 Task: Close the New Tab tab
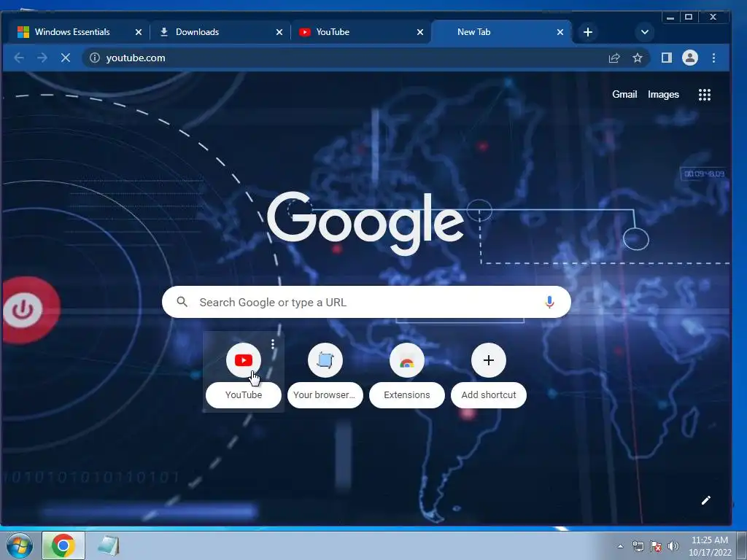(560, 32)
